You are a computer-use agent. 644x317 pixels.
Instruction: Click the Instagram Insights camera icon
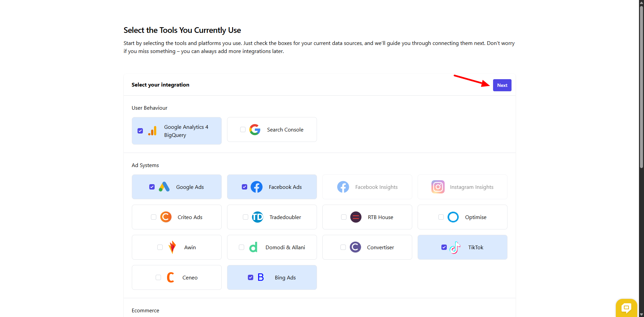[438, 187]
